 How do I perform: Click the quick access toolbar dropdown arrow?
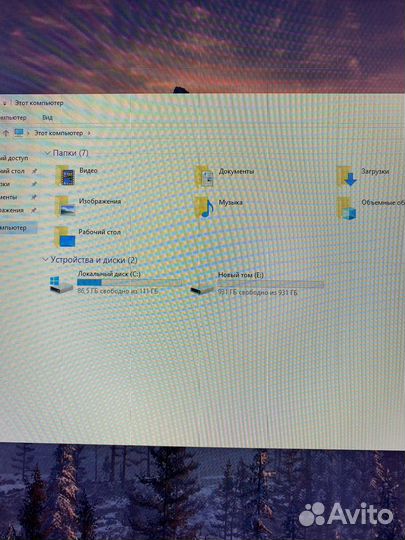(4, 103)
